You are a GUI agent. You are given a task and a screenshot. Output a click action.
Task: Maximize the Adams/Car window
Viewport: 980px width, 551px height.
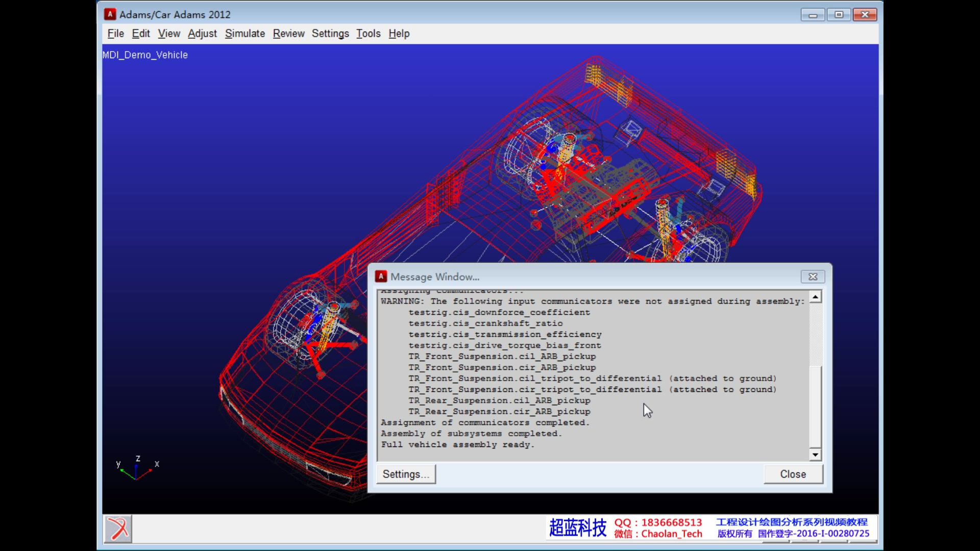(839, 15)
